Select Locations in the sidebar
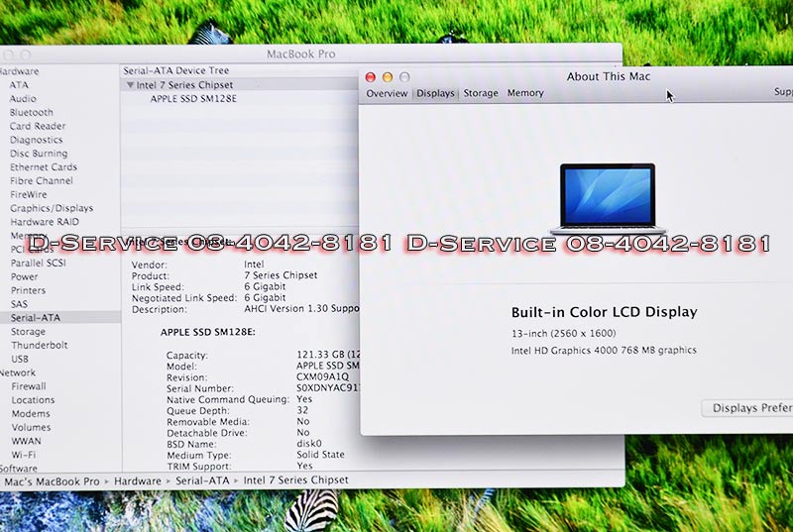Image resolution: width=793 pixels, height=532 pixels. [33, 399]
